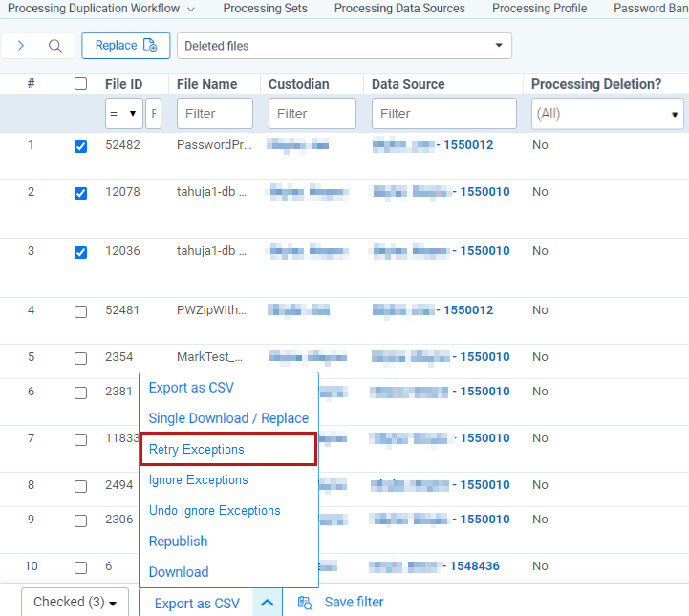Sort by File ID column header
The image size is (689, 616).
click(x=123, y=84)
